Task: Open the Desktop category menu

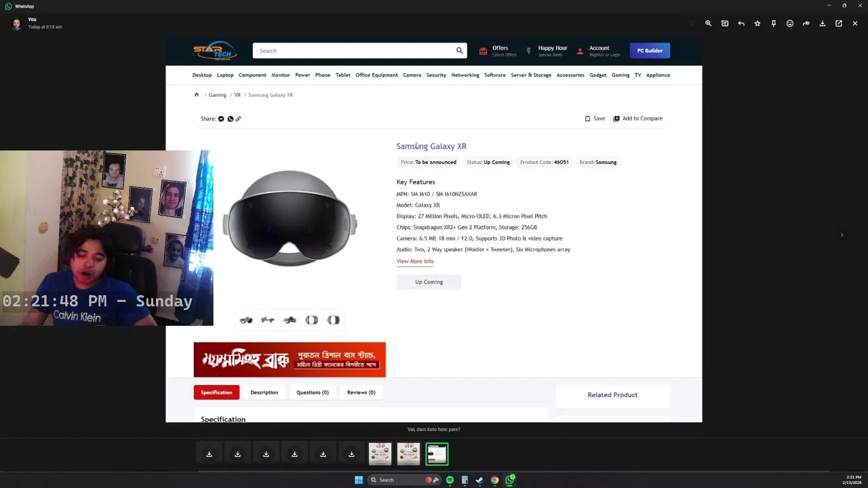Action: click(202, 75)
